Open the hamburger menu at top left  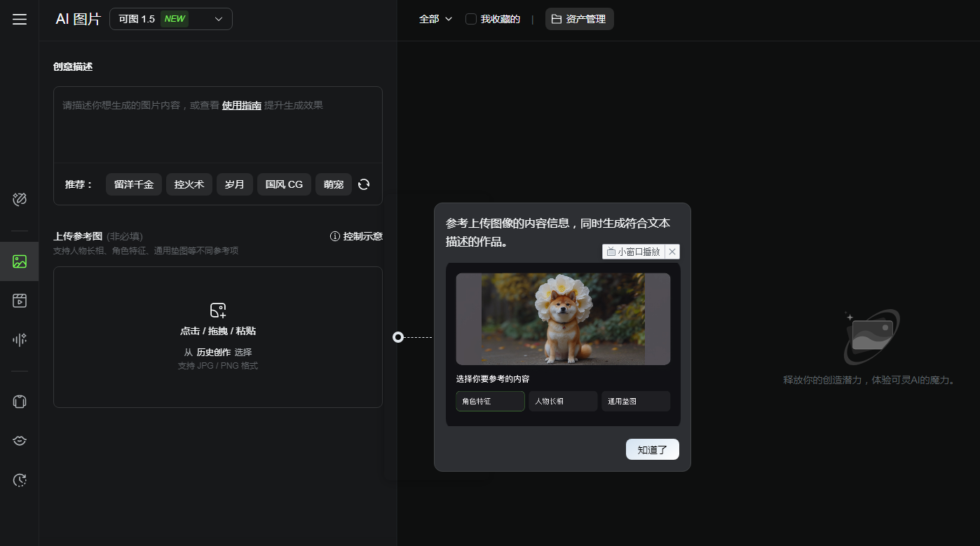pos(19,19)
